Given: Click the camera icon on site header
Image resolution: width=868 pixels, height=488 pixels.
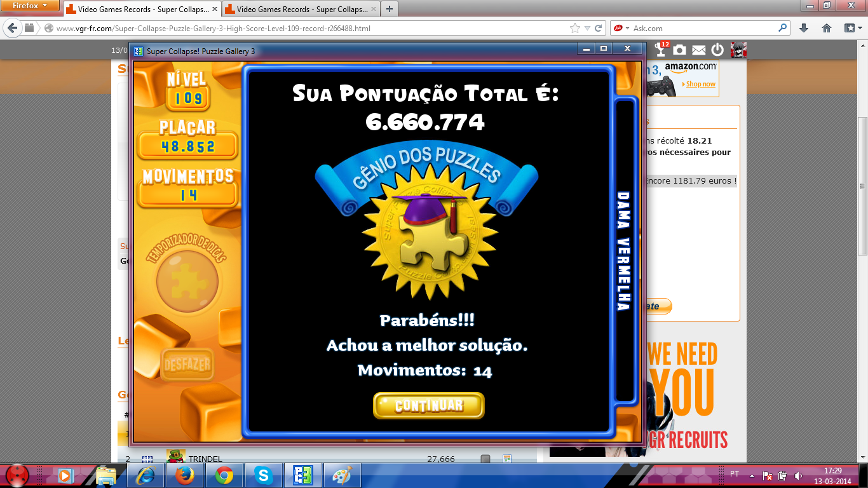Looking at the screenshot, I should click(679, 50).
